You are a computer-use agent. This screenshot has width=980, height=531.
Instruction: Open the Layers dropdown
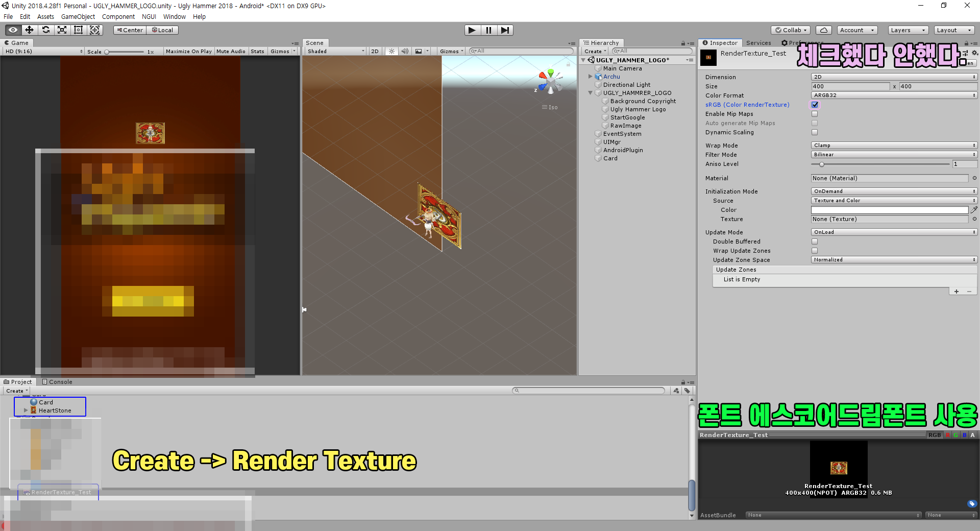(x=908, y=30)
